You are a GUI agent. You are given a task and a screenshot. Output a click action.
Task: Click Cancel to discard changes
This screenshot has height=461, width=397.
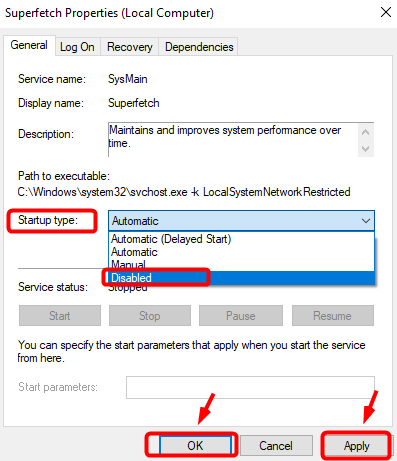[x=276, y=446]
